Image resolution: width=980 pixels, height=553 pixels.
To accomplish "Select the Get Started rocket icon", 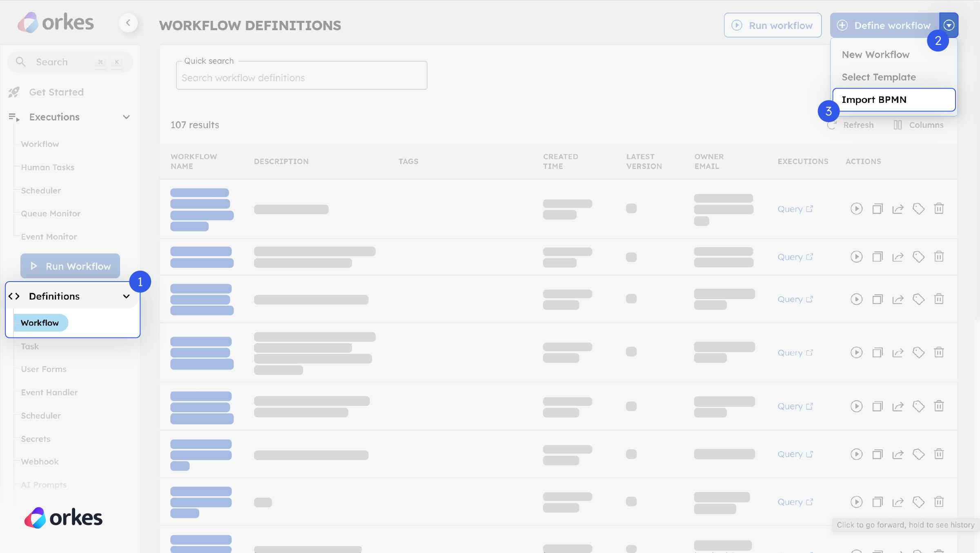I will (13, 92).
